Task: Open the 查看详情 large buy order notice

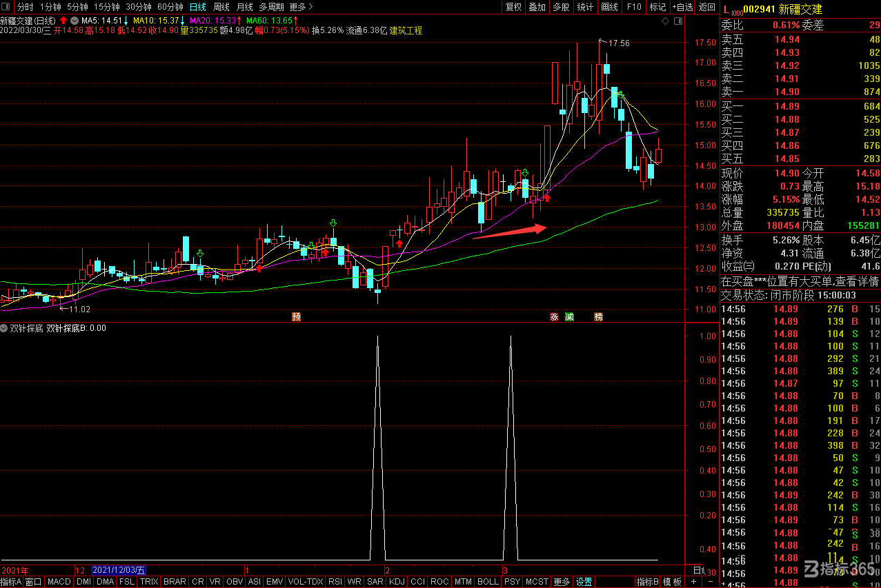Action: (856, 281)
